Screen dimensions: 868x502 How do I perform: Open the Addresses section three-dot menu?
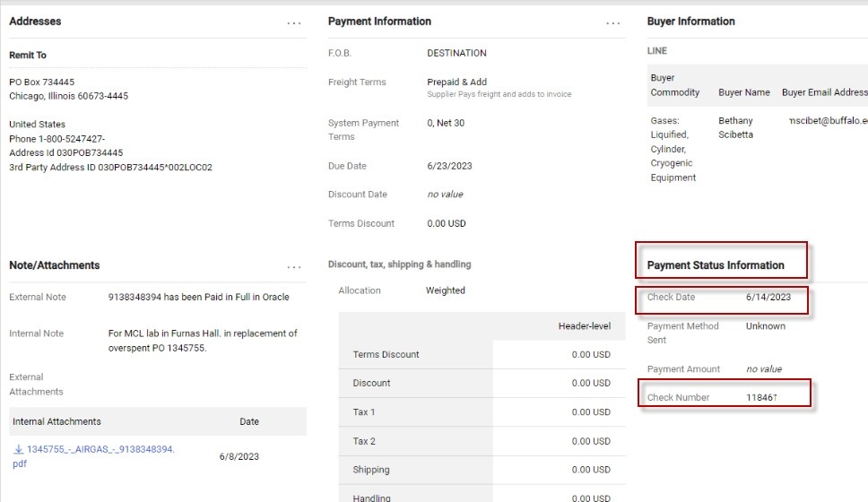(x=294, y=23)
